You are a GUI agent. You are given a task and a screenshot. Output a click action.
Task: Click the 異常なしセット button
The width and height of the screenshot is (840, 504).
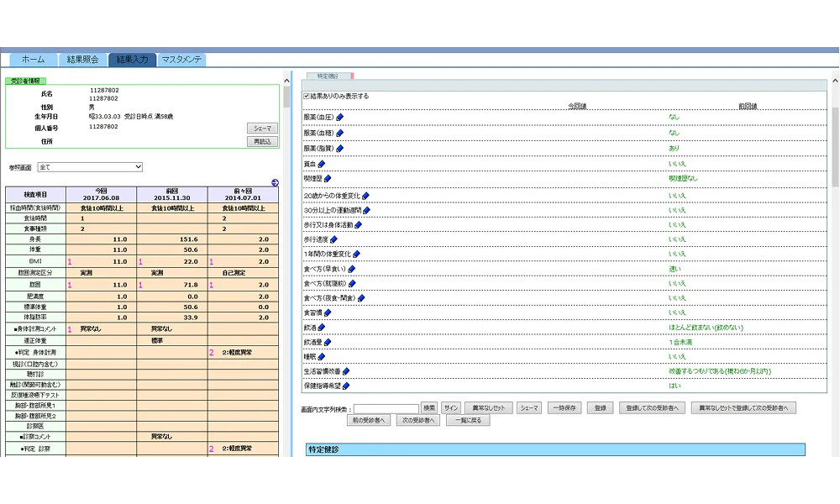489,408
